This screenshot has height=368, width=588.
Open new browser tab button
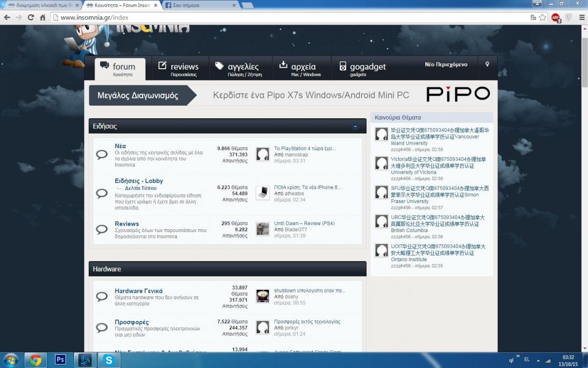247,5
